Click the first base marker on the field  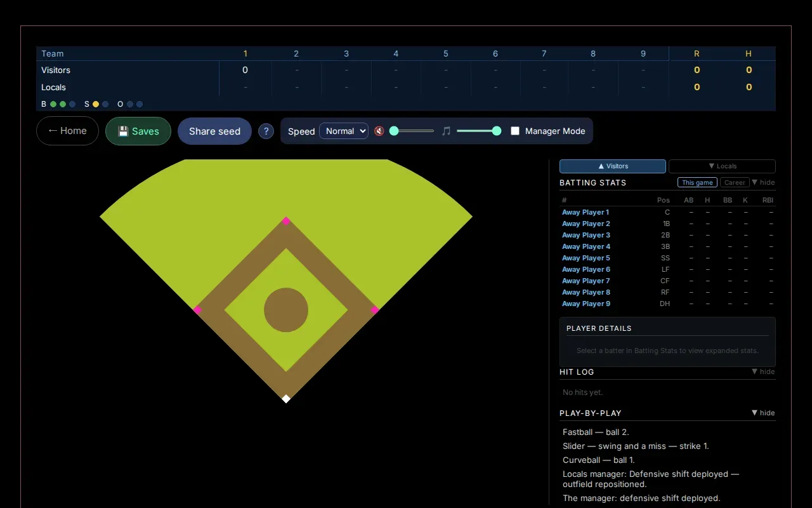click(374, 310)
